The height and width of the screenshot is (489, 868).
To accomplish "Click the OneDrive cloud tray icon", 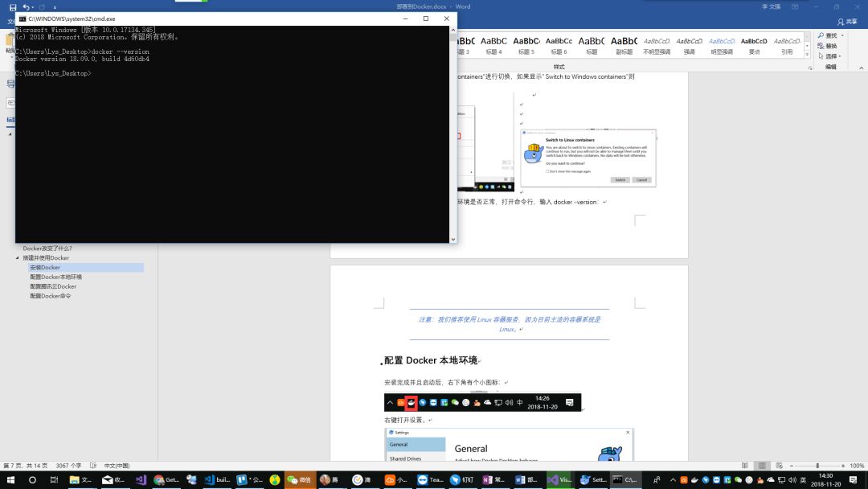I will point(771,480).
